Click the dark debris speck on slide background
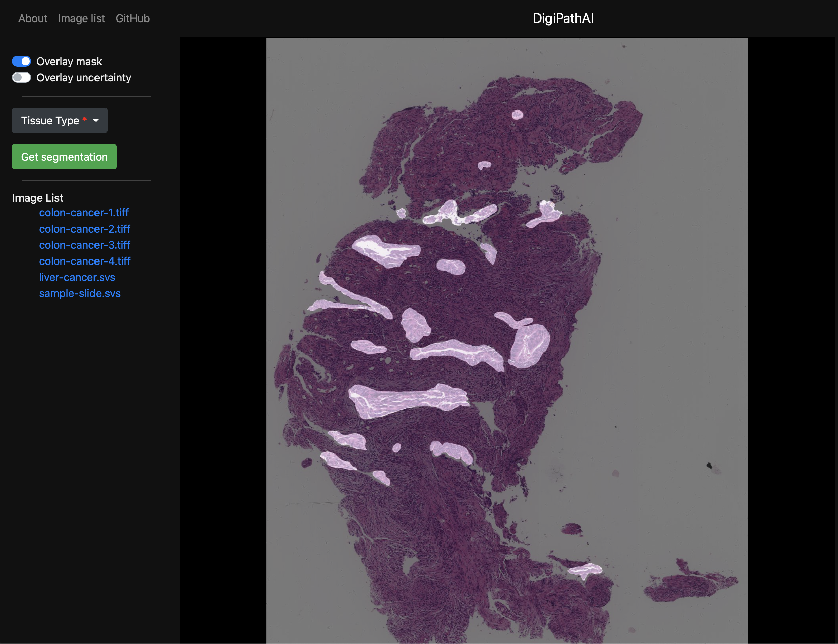The width and height of the screenshot is (838, 644). tap(709, 466)
